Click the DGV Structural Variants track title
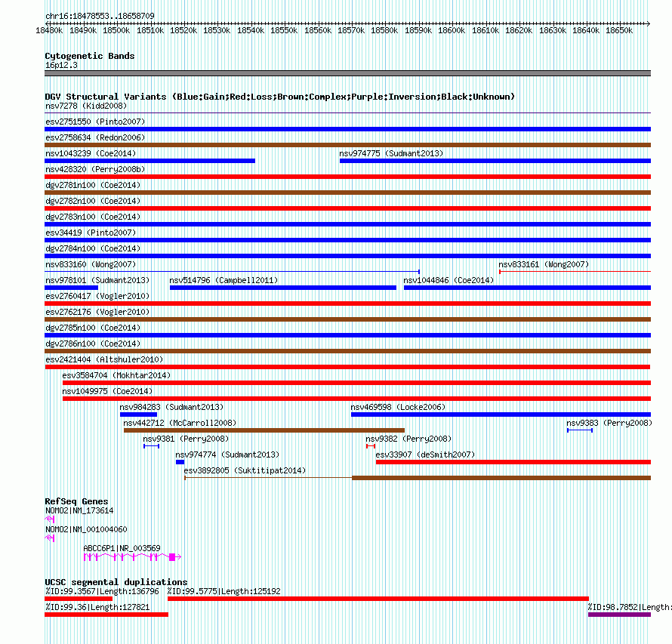 pos(280,97)
